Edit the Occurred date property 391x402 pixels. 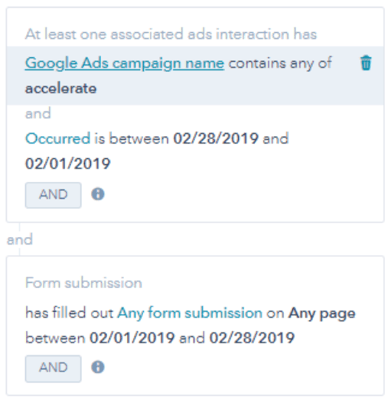click(58, 138)
